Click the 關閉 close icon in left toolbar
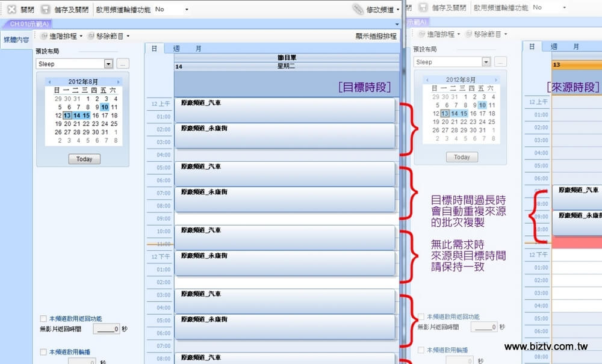 point(11,10)
